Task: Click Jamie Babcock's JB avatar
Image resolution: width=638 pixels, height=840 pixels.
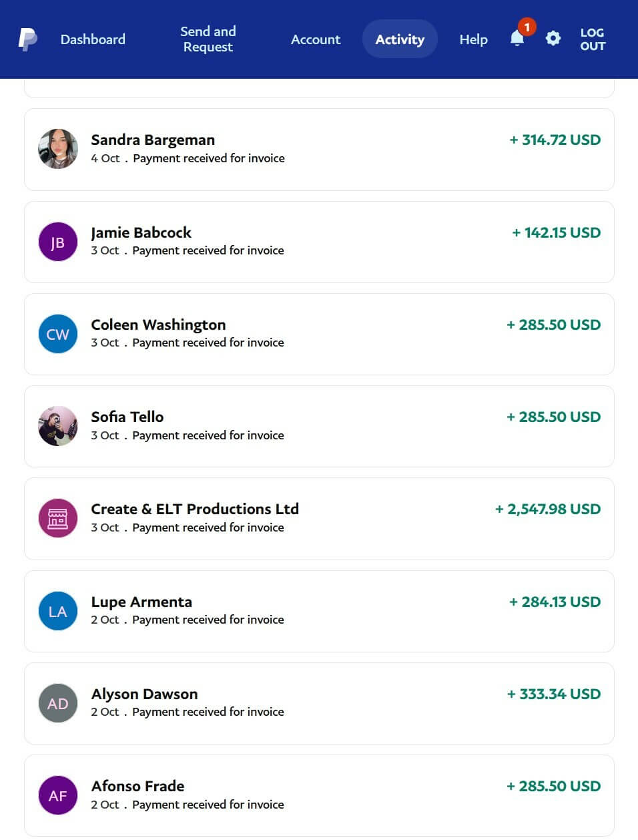Action: pyautogui.click(x=58, y=242)
